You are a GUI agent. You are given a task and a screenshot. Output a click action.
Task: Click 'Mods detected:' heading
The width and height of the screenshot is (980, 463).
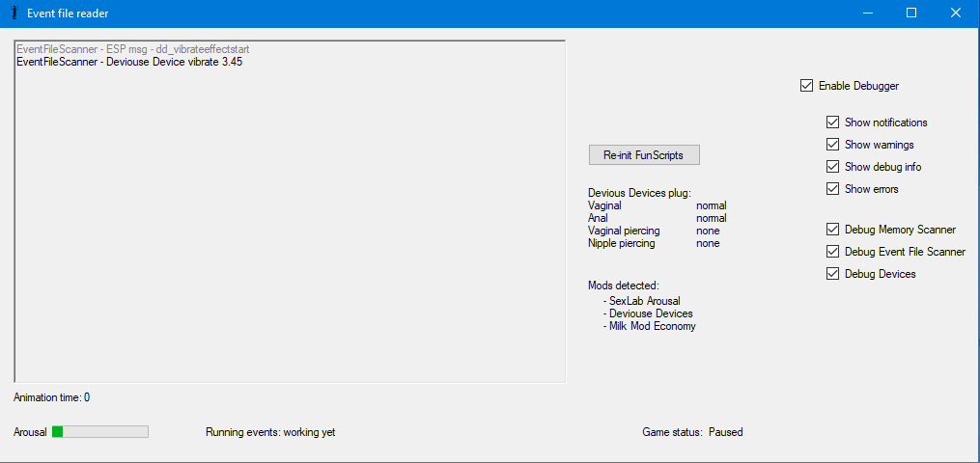click(623, 286)
